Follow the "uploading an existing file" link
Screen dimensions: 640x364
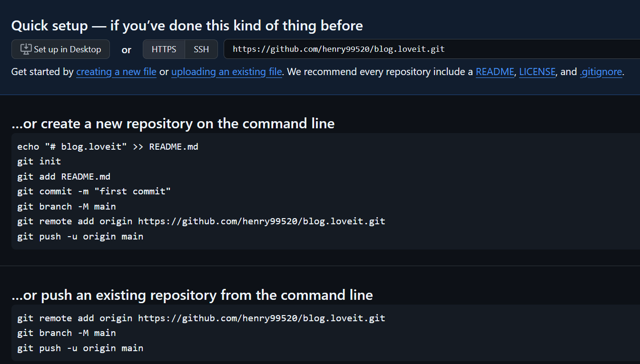point(226,72)
